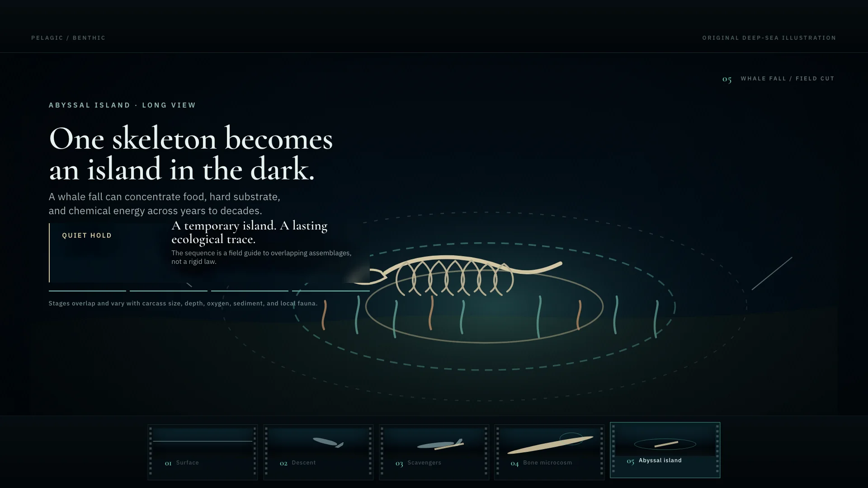Image resolution: width=868 pixels, height=488 pixels.
Task: Open the 01 Surface filmstrip frame
Action: [203, 452]
